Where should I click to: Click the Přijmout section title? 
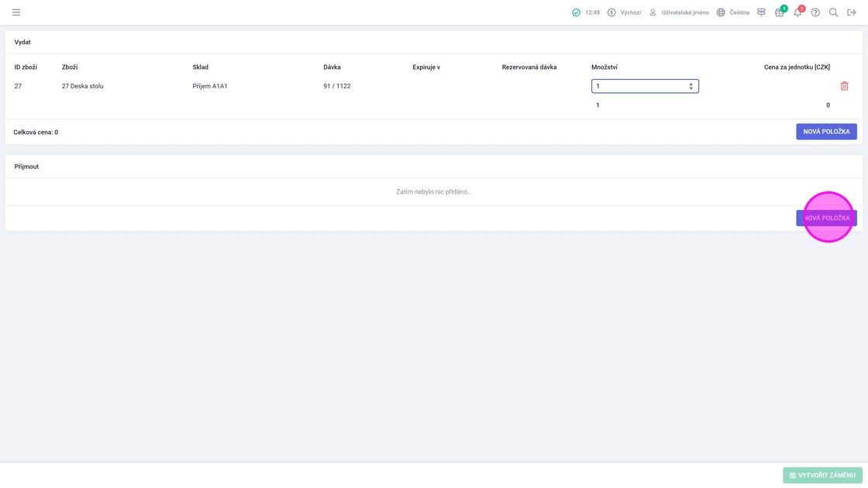pos(26,167)
